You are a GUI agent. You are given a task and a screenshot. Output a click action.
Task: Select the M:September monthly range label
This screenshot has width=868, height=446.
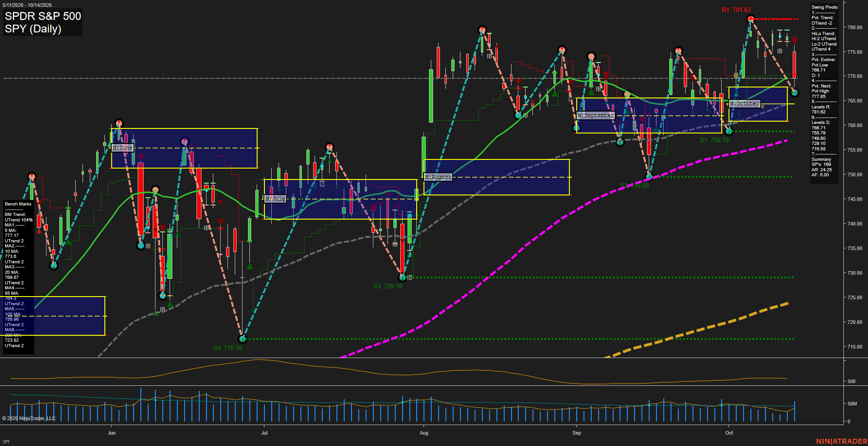tap(596, 116)
